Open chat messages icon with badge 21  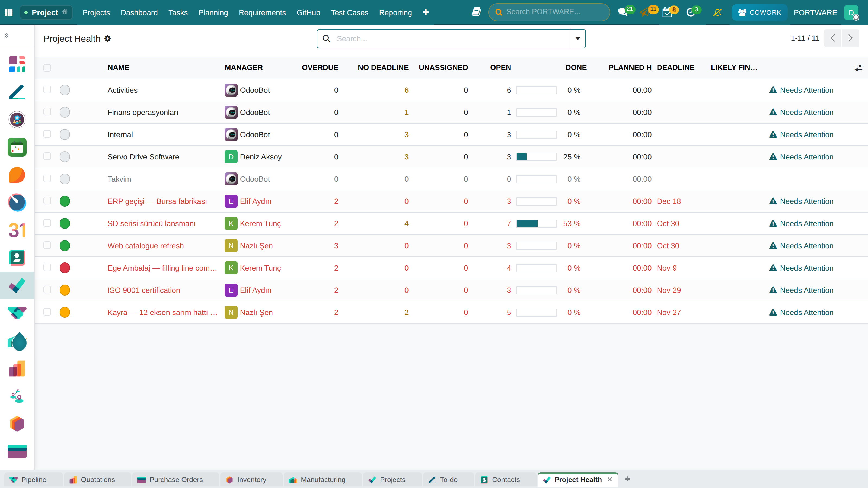[x=622, y=12]
